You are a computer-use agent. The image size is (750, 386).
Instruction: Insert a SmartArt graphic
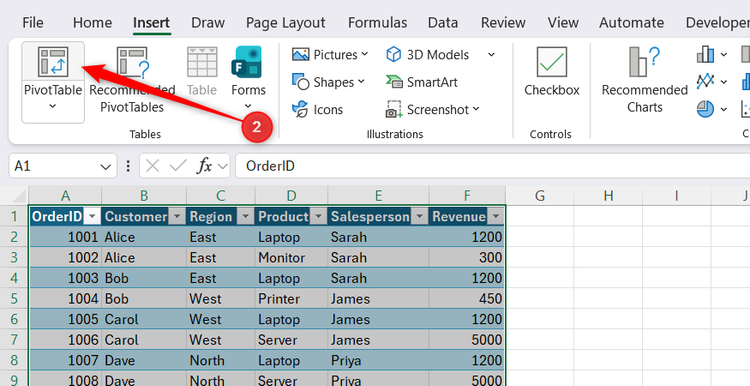(x=422, y=82)
